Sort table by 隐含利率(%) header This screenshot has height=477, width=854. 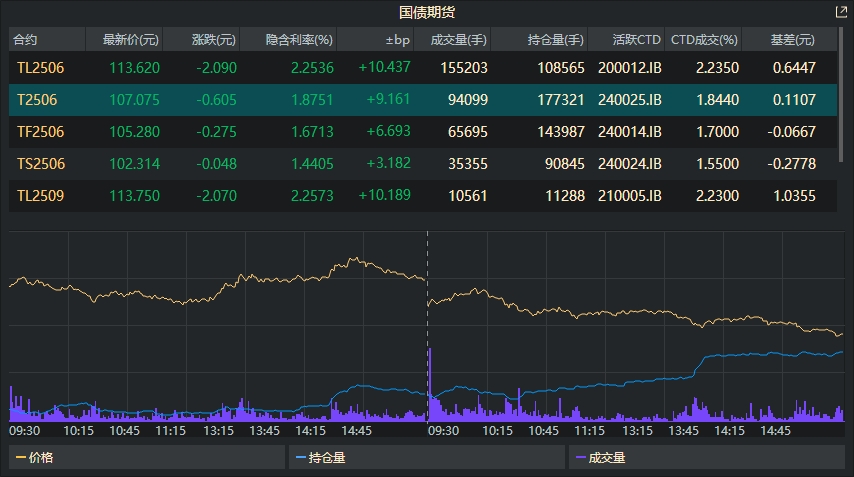299,40
